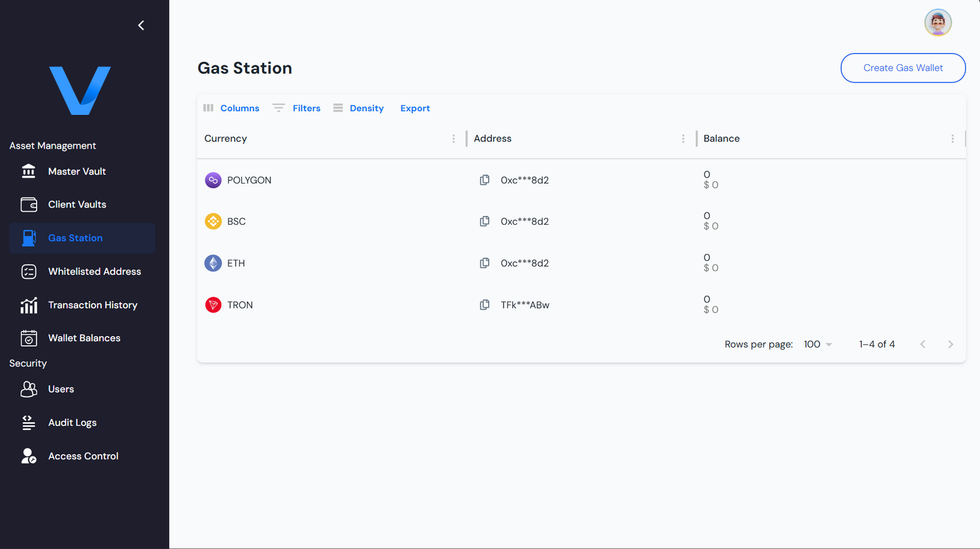This screenshot has height=549, width=980.
Task: Copy the POLYGON wallet address
Action: tap(484, 180)
